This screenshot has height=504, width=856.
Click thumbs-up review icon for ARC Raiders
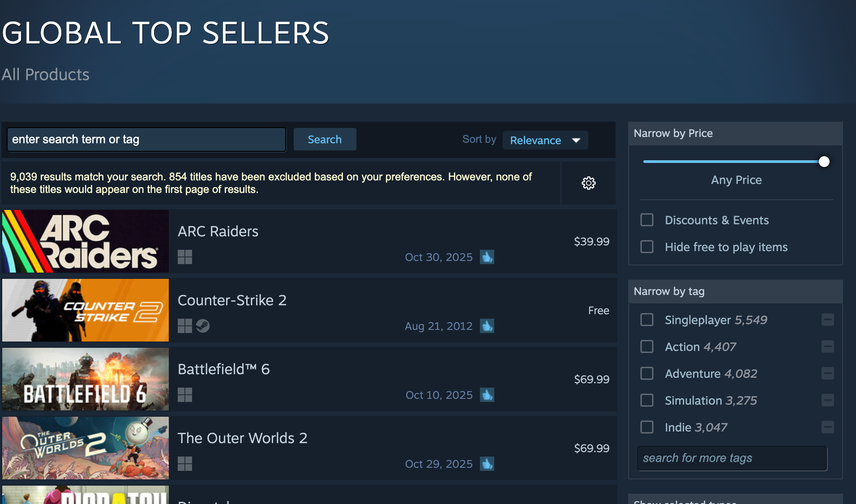(487, 257)
